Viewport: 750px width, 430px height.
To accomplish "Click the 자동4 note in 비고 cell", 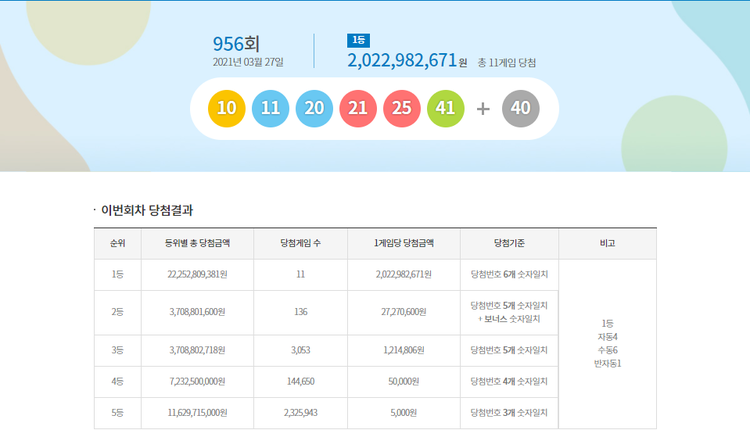I will (607, 337).
